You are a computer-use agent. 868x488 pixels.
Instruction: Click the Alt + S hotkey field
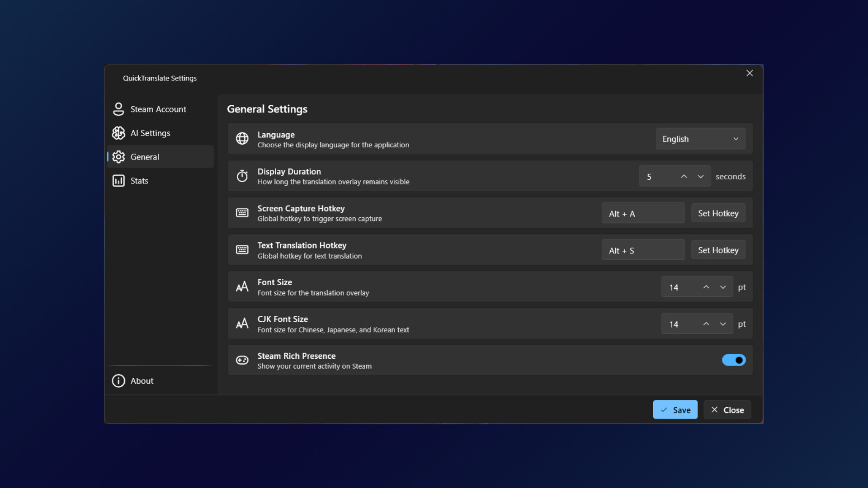(x=643, y=250)
